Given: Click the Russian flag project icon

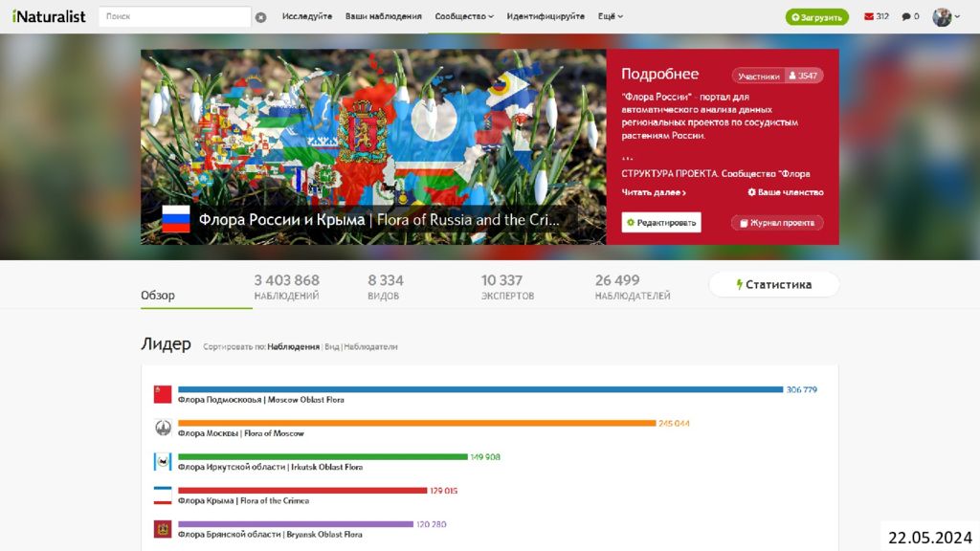Looking at the screenshot, I should pyautogui.click(x=176, y=219).
